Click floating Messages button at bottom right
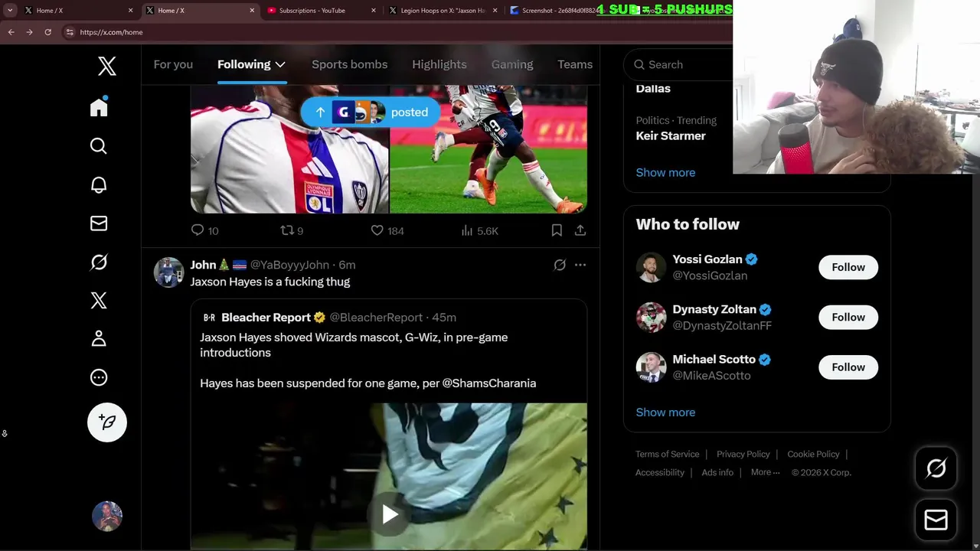This screenshot has height=551, width=980. coord(936,520)
